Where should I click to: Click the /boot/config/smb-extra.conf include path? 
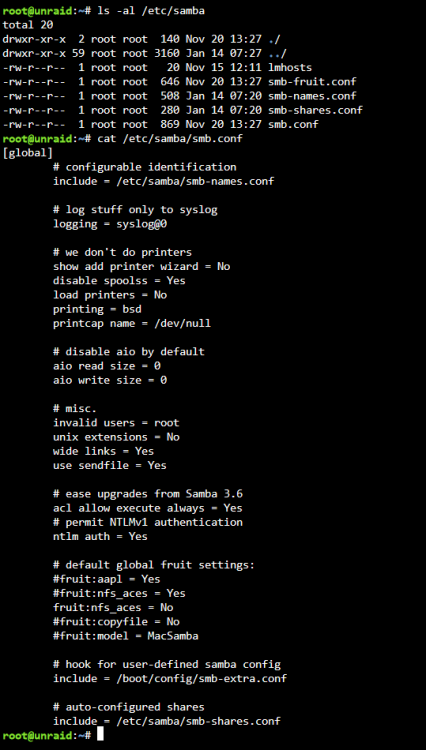pyautogui.click(x=201, y=679)
